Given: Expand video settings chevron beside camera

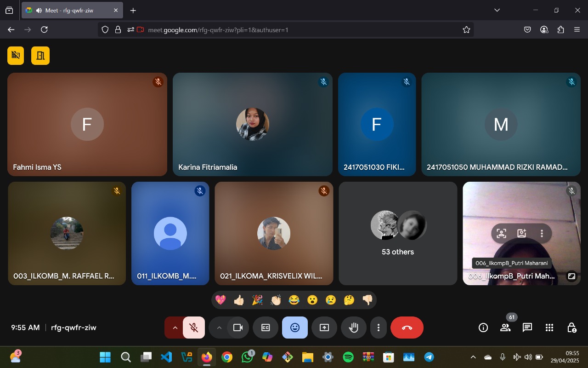Looking at the screenshot, I should click(219, 328).
